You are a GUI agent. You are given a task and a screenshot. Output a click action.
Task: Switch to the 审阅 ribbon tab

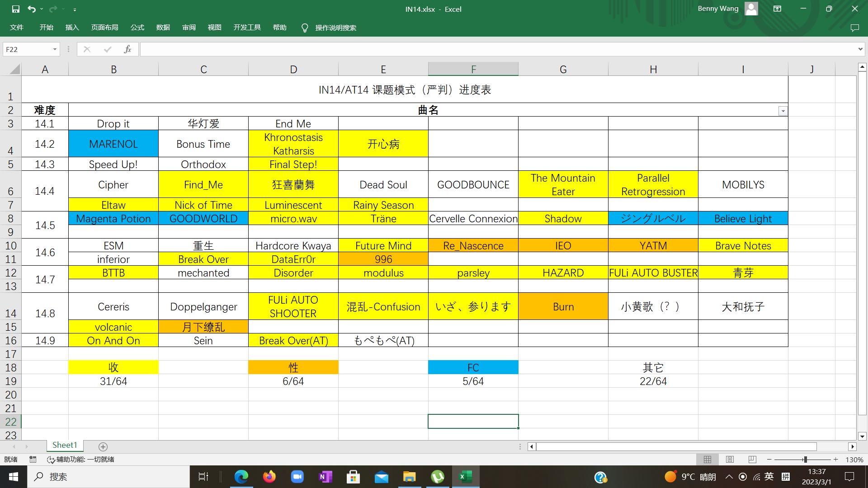point(189,28)
